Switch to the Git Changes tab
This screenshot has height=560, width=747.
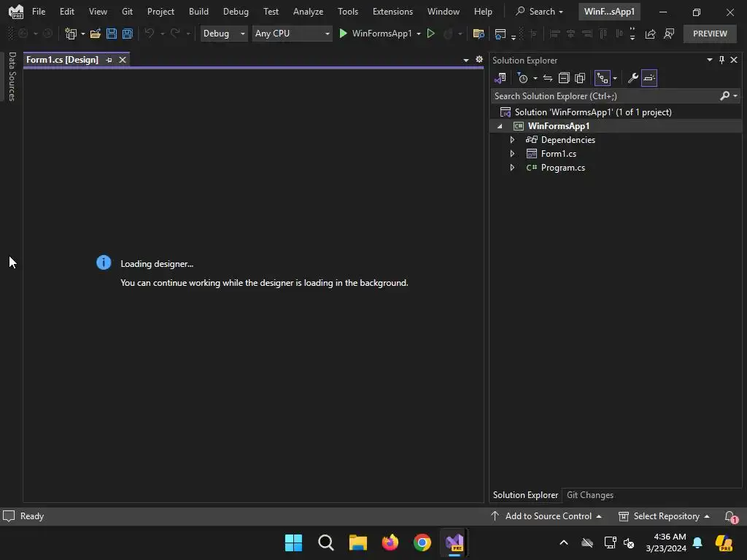pos(589,495)
